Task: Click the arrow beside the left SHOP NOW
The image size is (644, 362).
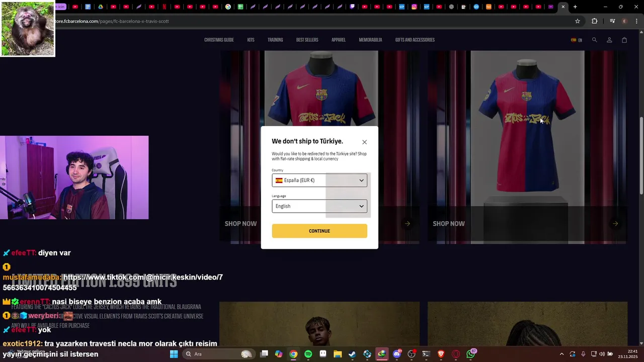Action: click(408, 224)
